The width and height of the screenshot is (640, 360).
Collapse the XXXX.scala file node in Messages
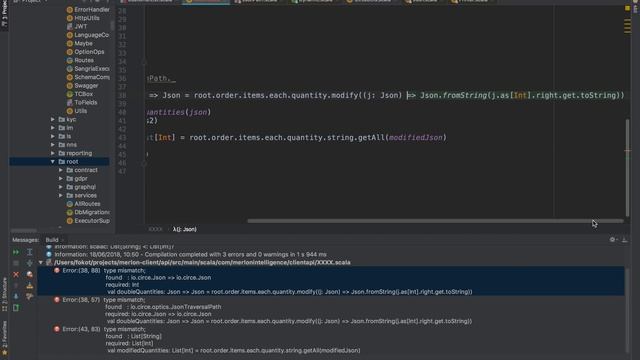41,262
